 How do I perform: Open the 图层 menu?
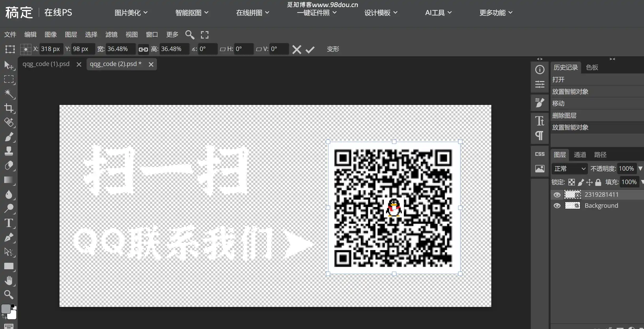click(71, 34)
